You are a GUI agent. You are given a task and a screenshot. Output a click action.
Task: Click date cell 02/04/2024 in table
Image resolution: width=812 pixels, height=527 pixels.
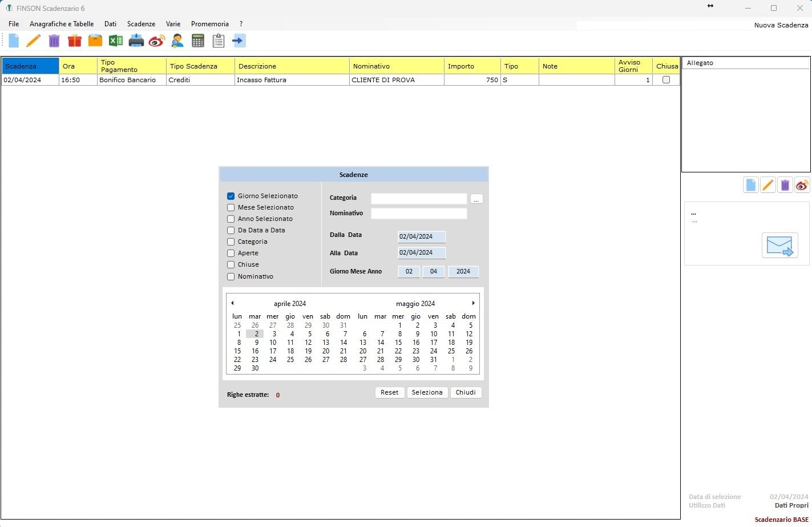tap(30, 80)
